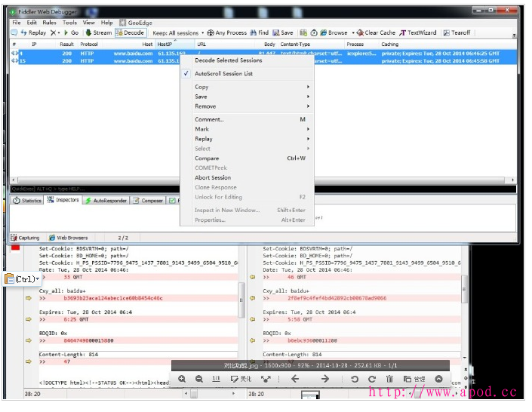
Task: Uncheck AutoScroll Session List option
Action: [x=223, y=74]
